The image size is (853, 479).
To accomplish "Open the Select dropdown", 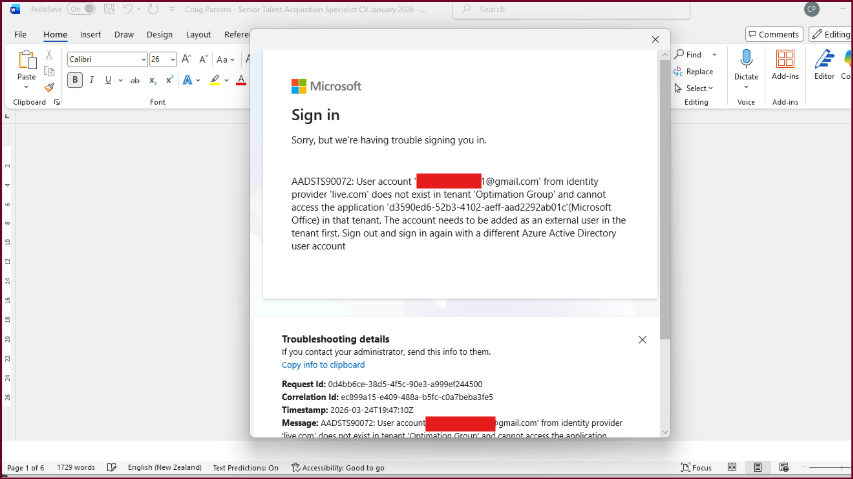I will (x=694, y=88).
